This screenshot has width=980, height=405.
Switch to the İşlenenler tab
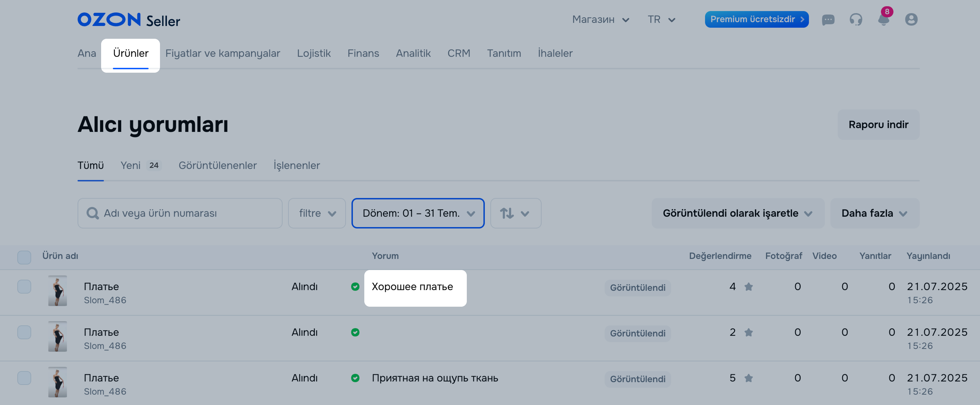click(x=297, y=165)
